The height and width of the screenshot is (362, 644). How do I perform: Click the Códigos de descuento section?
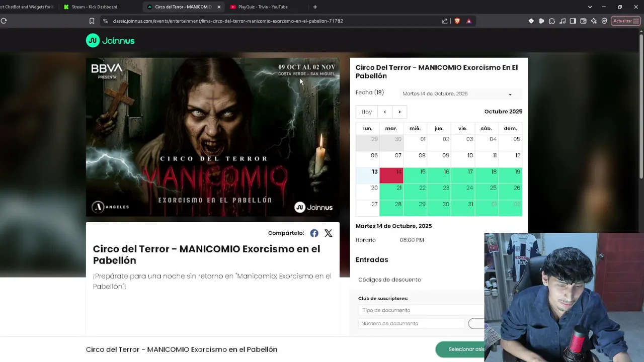point(389,280)
